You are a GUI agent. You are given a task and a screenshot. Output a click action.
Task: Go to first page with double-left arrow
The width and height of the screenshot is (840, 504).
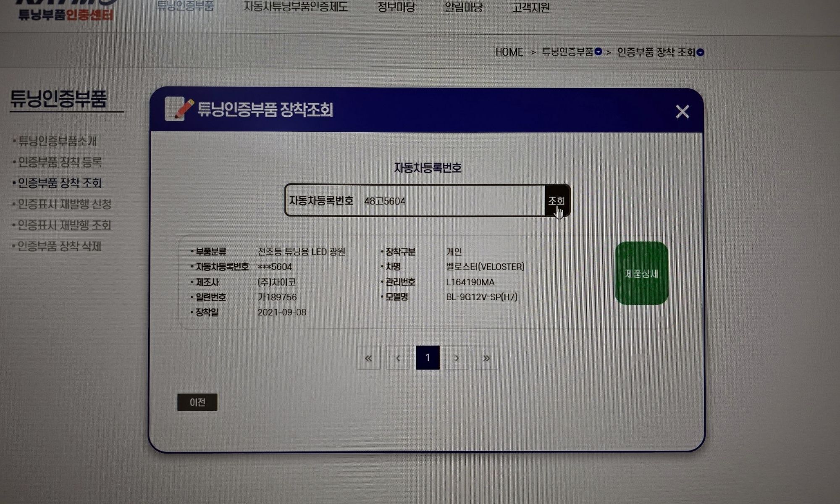[x=368, y=358]
